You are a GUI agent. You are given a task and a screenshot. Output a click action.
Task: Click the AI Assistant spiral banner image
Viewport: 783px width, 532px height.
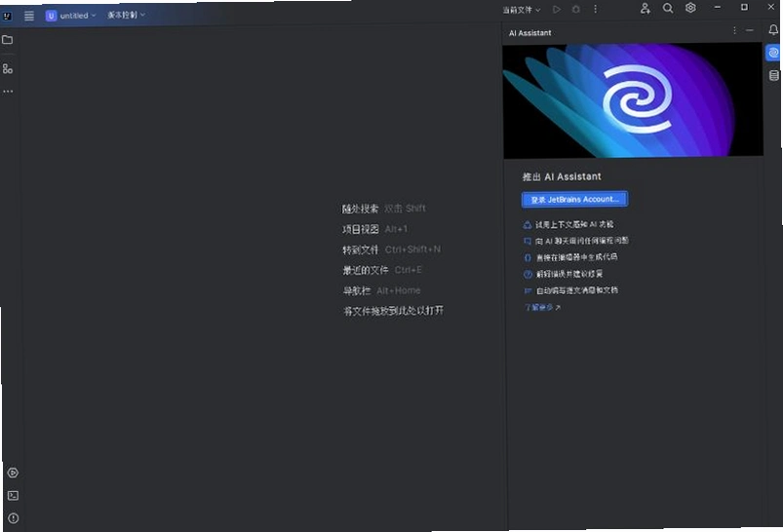click(633, 100)
